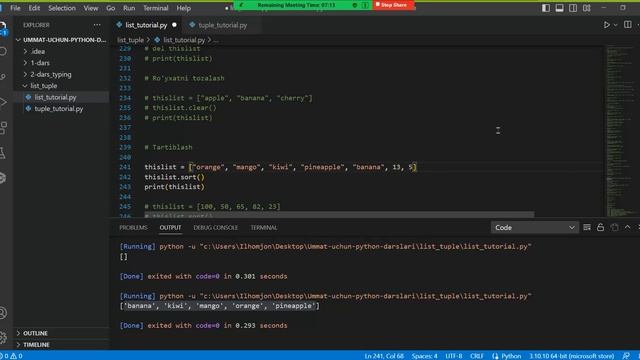
Task: Click Spaces: 4 indentation status item
Action: coord(424,356)
